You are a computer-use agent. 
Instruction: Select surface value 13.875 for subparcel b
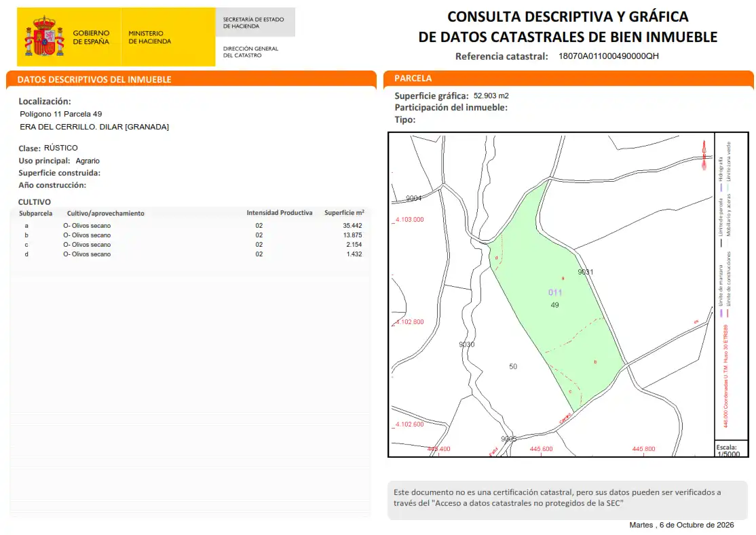pos(352,235)
